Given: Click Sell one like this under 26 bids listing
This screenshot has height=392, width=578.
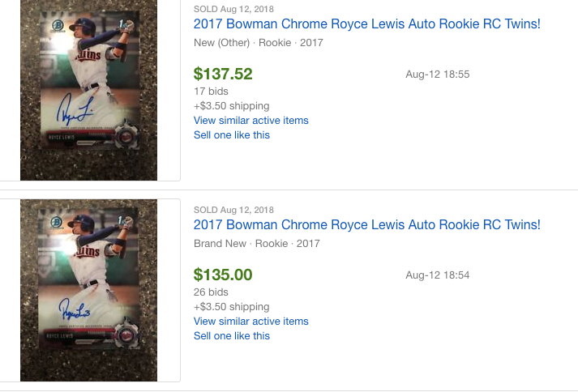Looking at the screenshot, I should (x=232, y=336).
